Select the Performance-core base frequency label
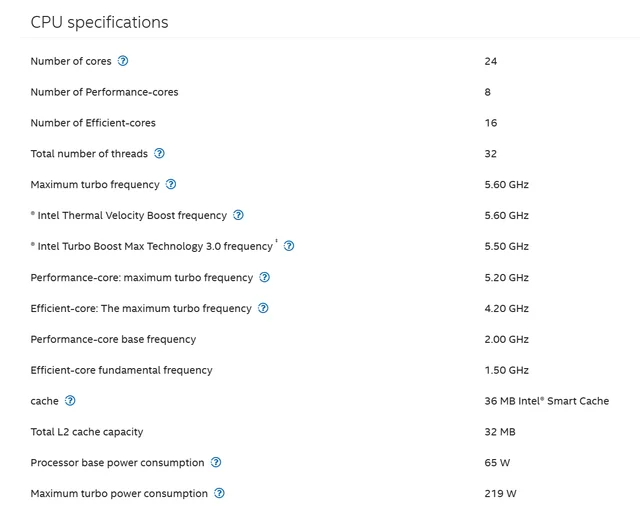 [x=113, y=339]
